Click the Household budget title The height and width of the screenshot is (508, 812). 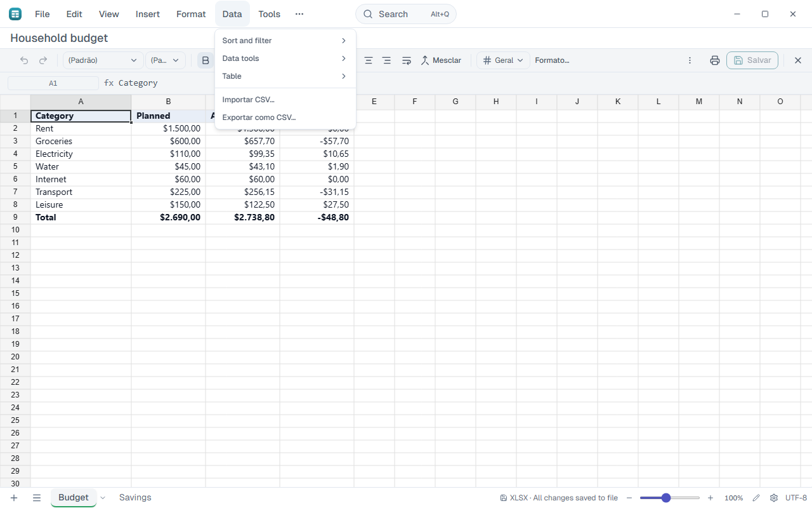pos(59,38)
